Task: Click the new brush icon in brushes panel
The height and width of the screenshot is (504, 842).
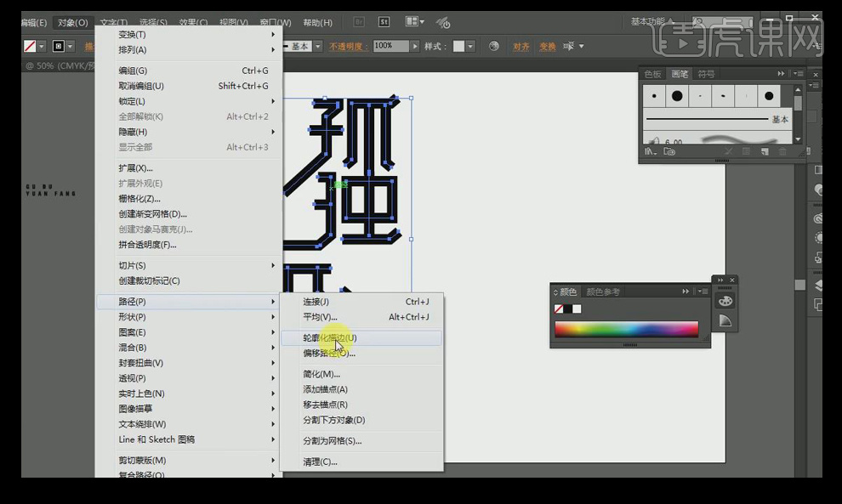Action: (x=765, y=152)
